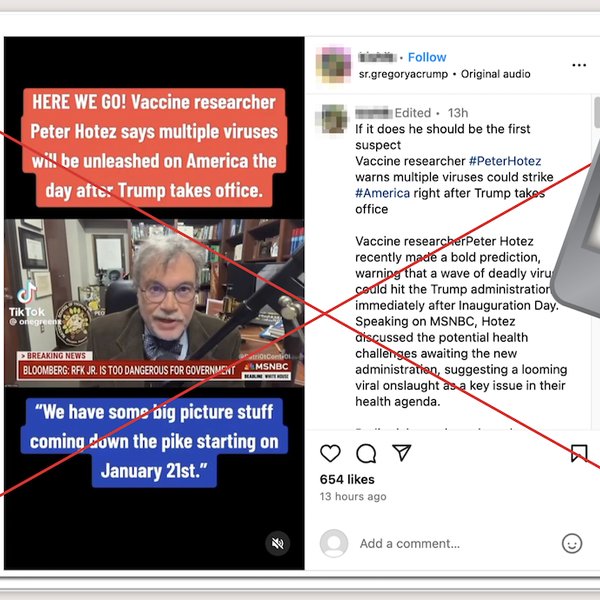Image resolution: width=600 pixels, height=600 pixels.
Task: Open the #America hashtag link
Action: (x=382, y=193)
